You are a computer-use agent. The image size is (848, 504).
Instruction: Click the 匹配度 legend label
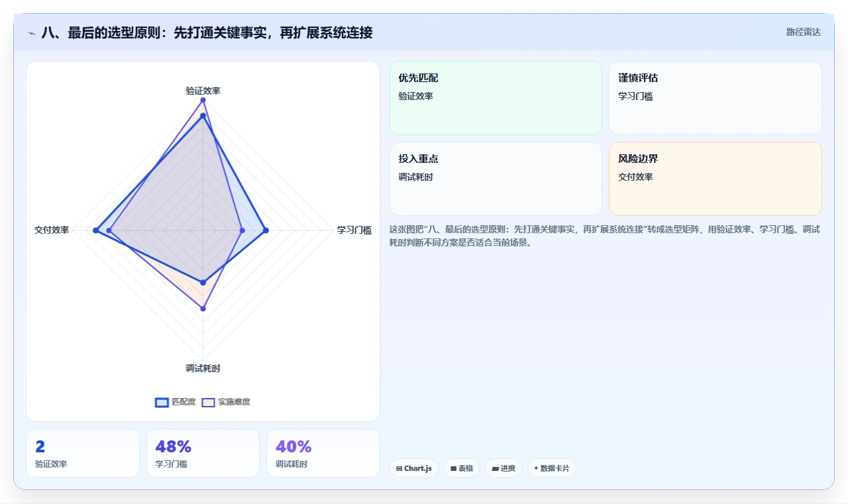coord(184,402)
